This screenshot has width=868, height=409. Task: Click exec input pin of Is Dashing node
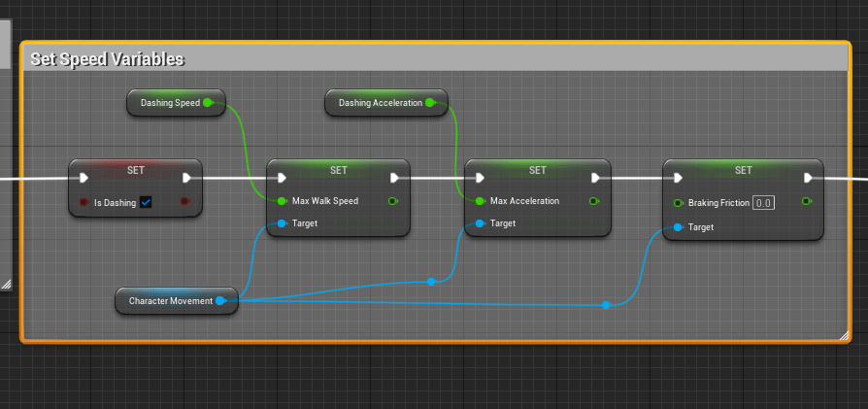pos(84,178)
